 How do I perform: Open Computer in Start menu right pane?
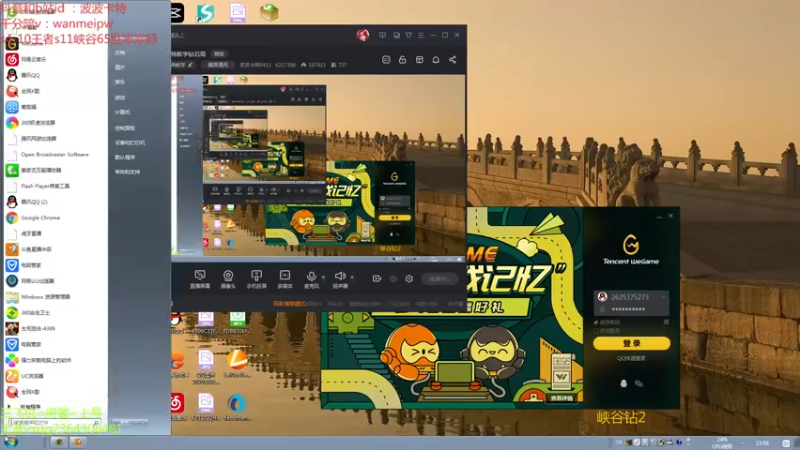coord(122,112)
